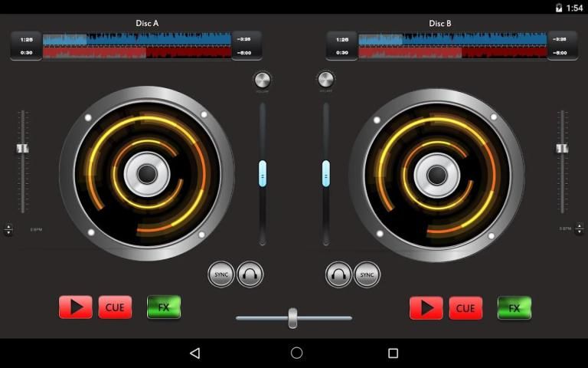Tap the Disc A turntable platter

146,174
